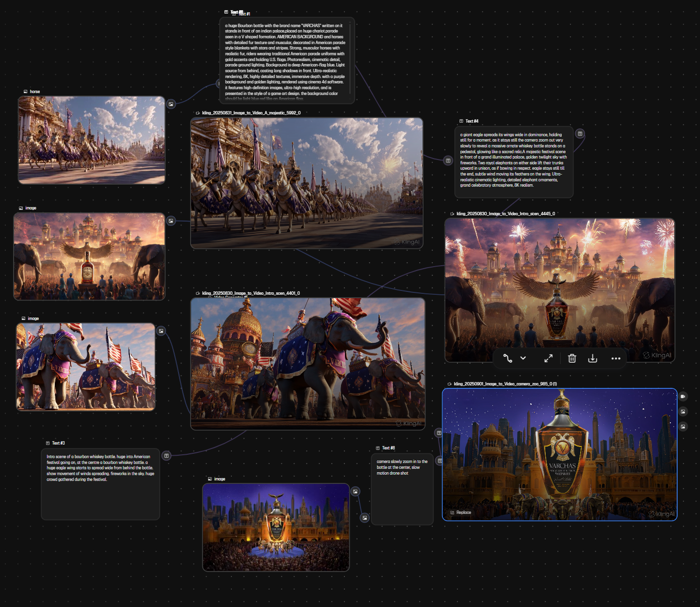Click the upper image port of the night-city image node

[356, 492]
